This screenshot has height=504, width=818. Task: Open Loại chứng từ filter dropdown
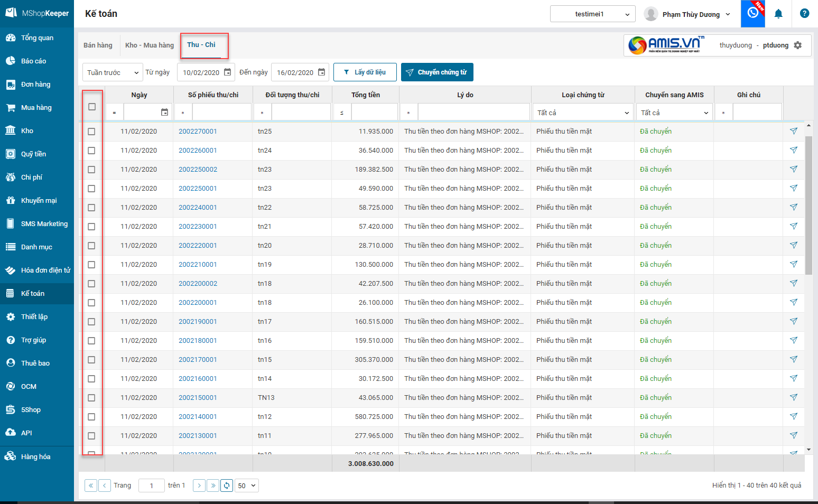(x=582, y=113)
